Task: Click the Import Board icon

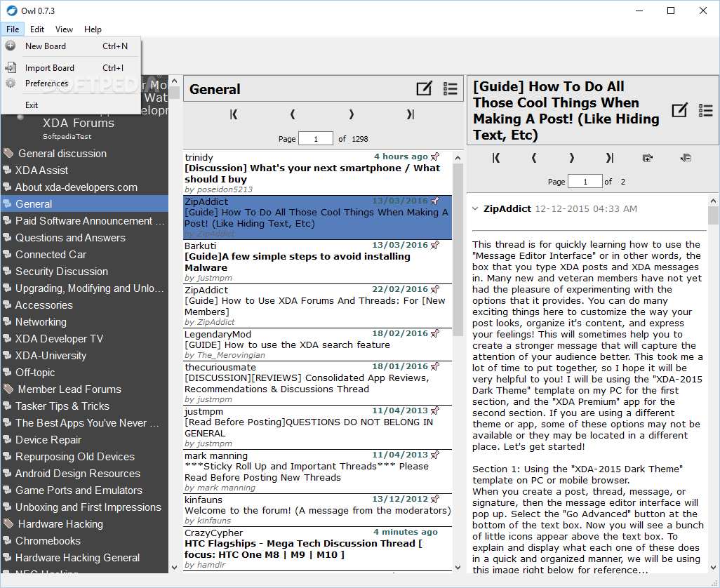Action: pyautogui.click(x=11, y=67)
